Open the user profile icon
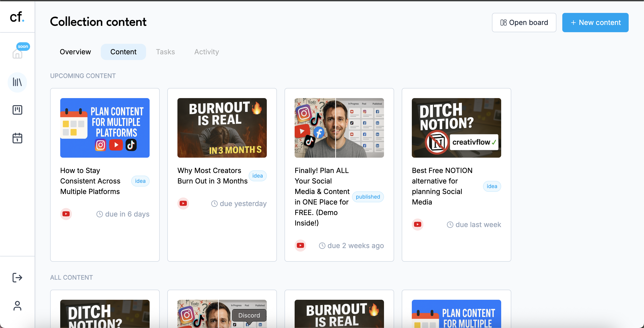 point(17,305)
